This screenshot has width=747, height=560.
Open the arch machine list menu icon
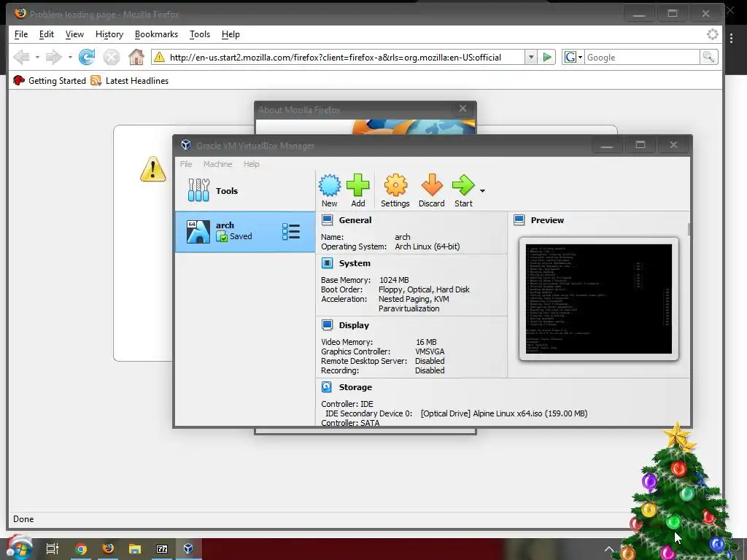(x=290, y=231)
